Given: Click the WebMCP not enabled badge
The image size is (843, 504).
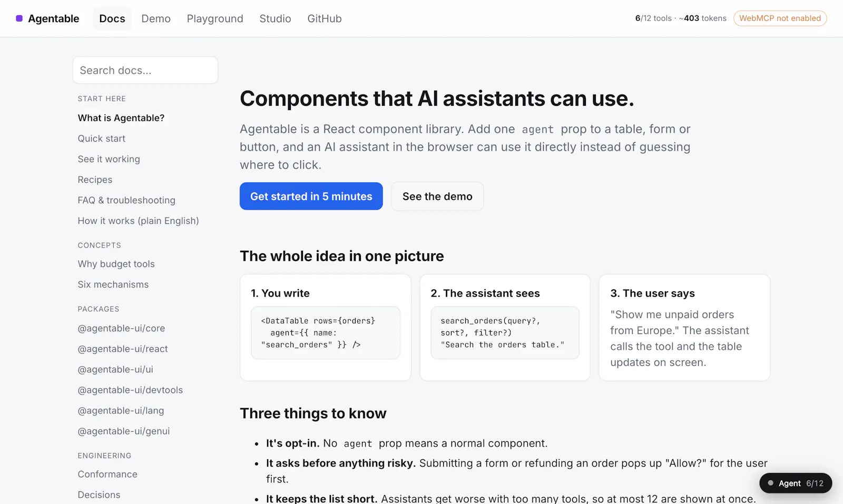Looking at the screenshot, I should (x=780, y=18).
